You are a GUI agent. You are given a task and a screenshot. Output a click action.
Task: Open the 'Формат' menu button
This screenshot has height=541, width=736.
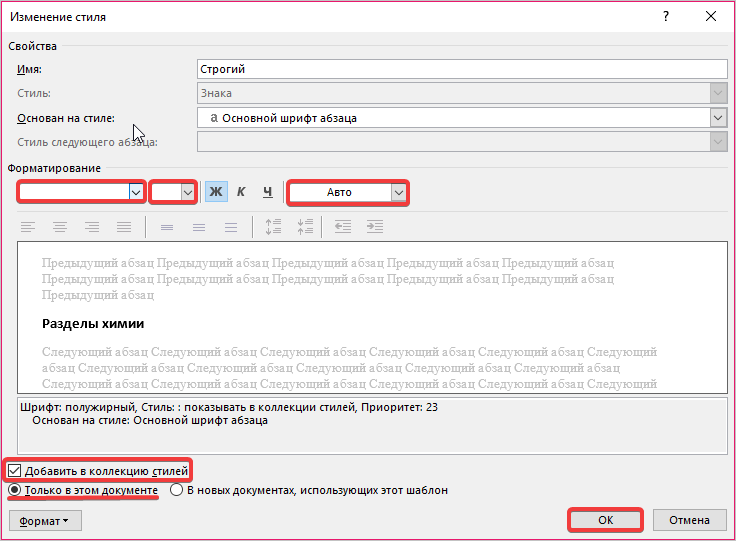45,520
